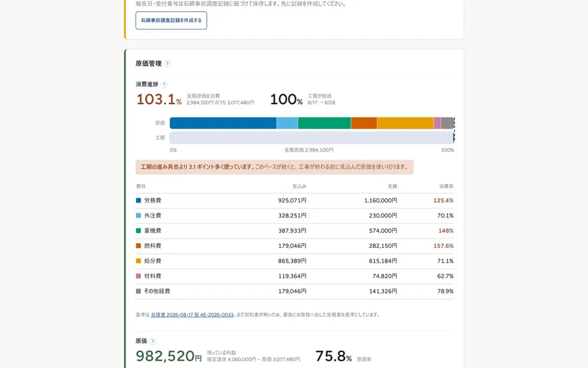Open help icon next to 原価 heading
The height and width of the screenshot is (368, 588).
point(153,342)
